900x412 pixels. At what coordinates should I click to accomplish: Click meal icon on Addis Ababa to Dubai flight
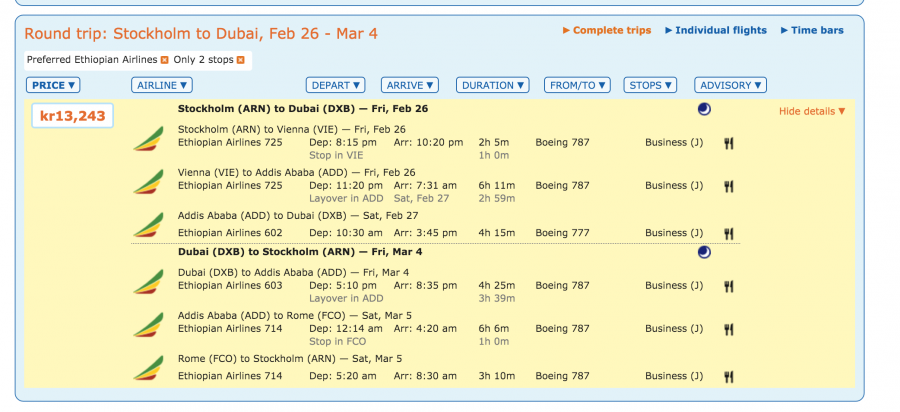point(729,234)
